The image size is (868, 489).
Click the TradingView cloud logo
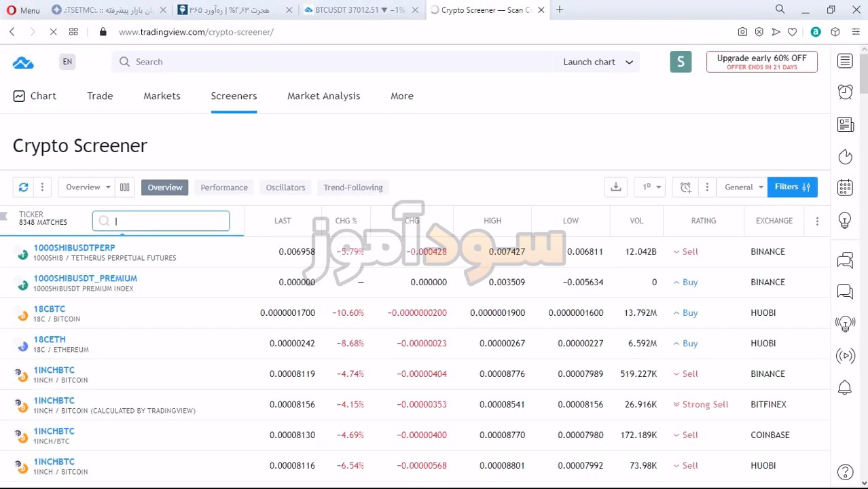pyautogui.click(x=23, y=62)
